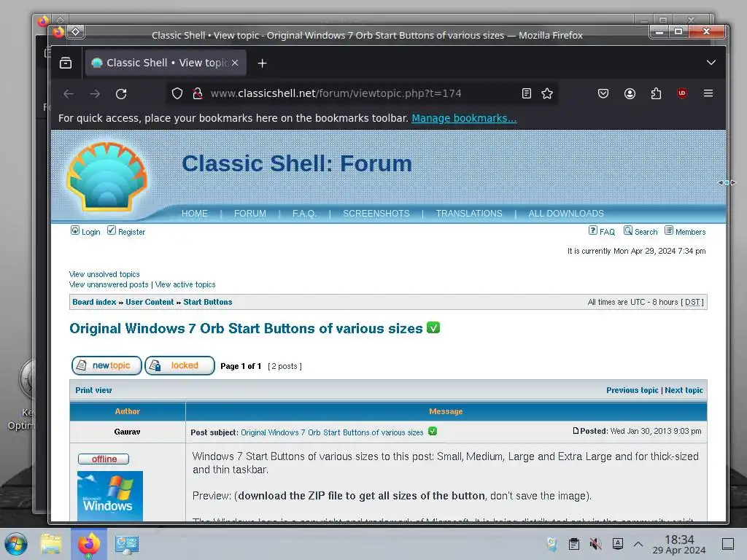747x560 pixels.
Task: Open a new tab with the plus button
Action: tap(262, 63)
